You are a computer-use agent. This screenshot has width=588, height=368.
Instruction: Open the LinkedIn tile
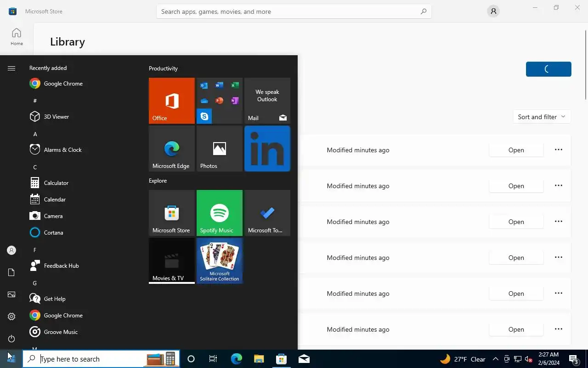click(x=267, y=149)
